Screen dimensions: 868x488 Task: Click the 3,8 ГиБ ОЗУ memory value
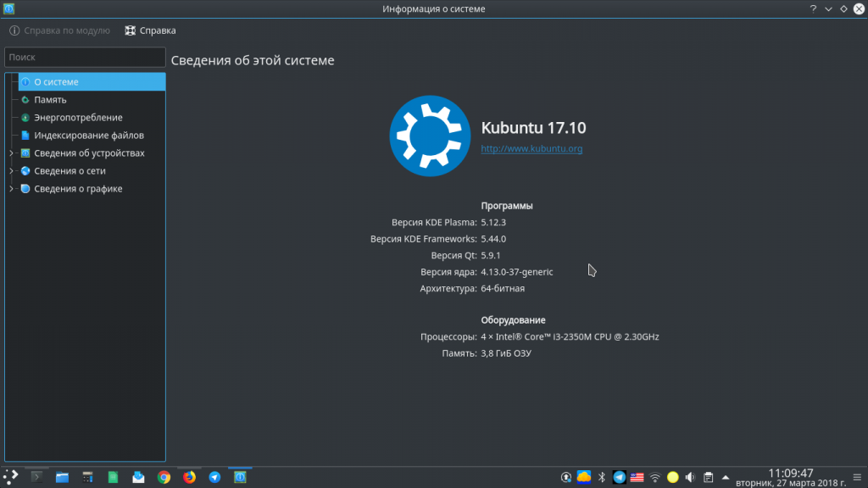[x=506, y=353]
